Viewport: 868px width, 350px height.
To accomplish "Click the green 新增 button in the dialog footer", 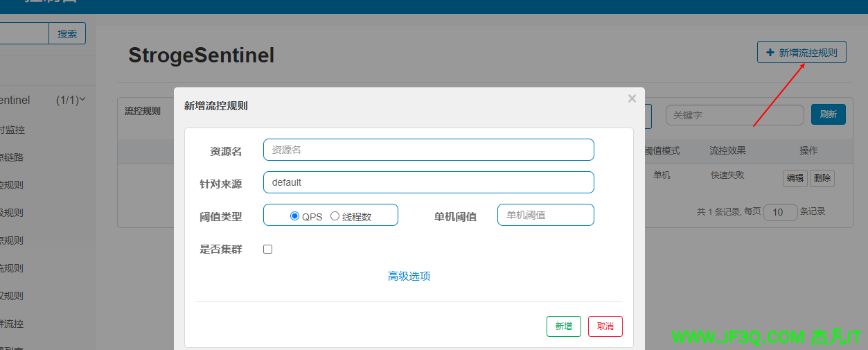I will tap(563, 326).
